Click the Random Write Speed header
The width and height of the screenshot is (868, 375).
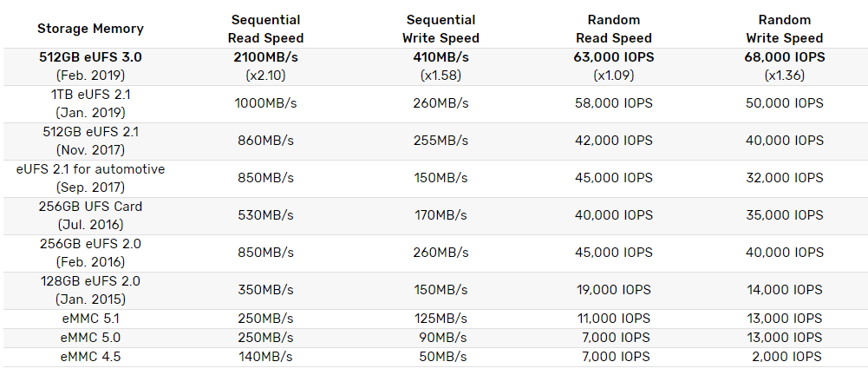786,29
